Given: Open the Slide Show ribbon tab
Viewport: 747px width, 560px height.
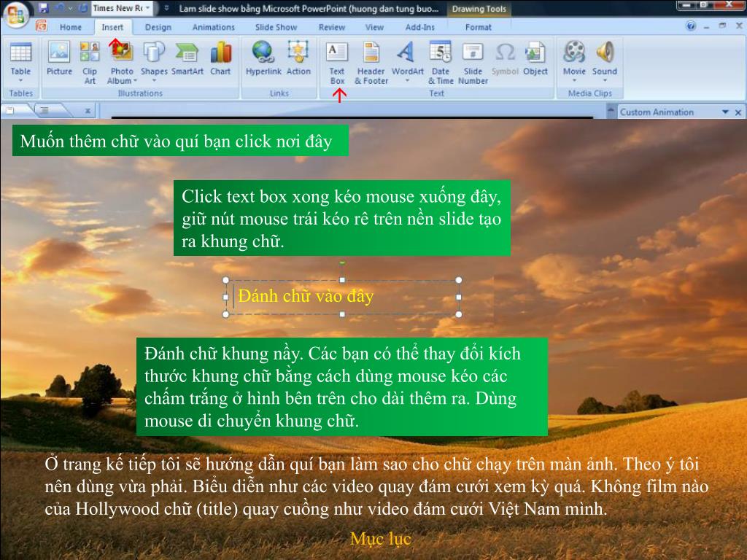Looking at the screenshot, I should click(276, 27).
